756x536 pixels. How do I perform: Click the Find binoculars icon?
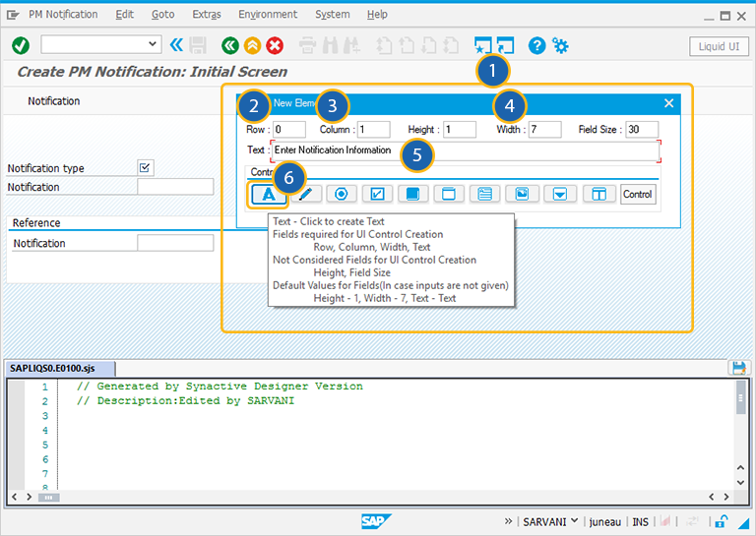[x=331, y=46]
